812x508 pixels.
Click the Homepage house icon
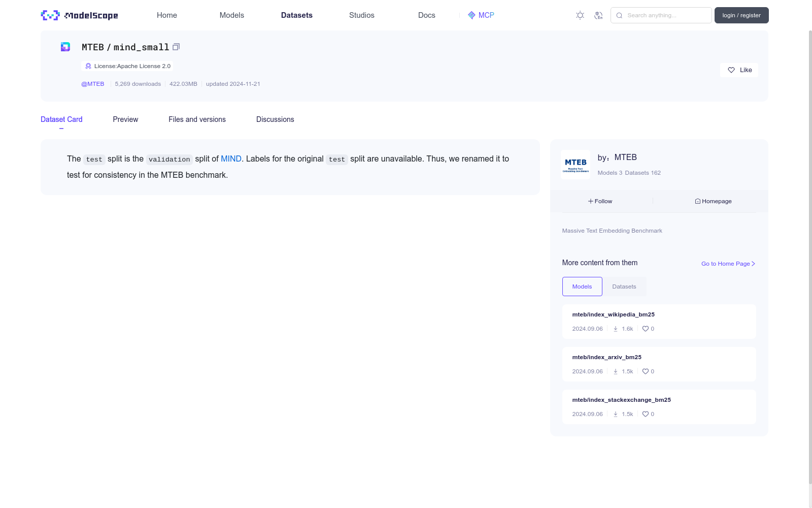coord(698,201)
